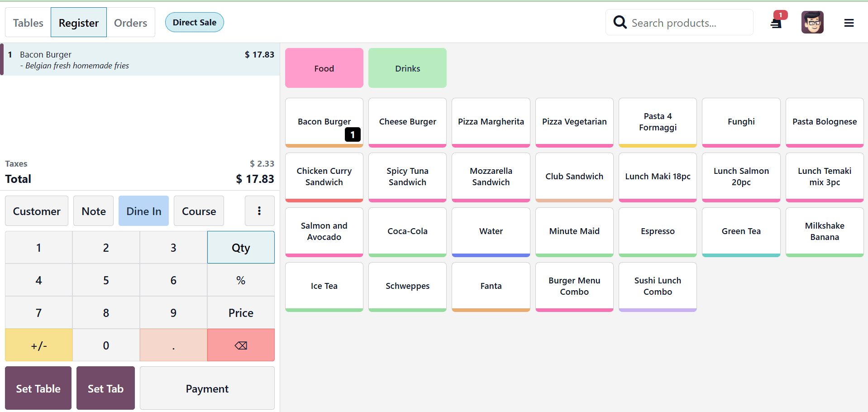Click the cashier avatar picture
868x412 pixels.
(812, 22)
